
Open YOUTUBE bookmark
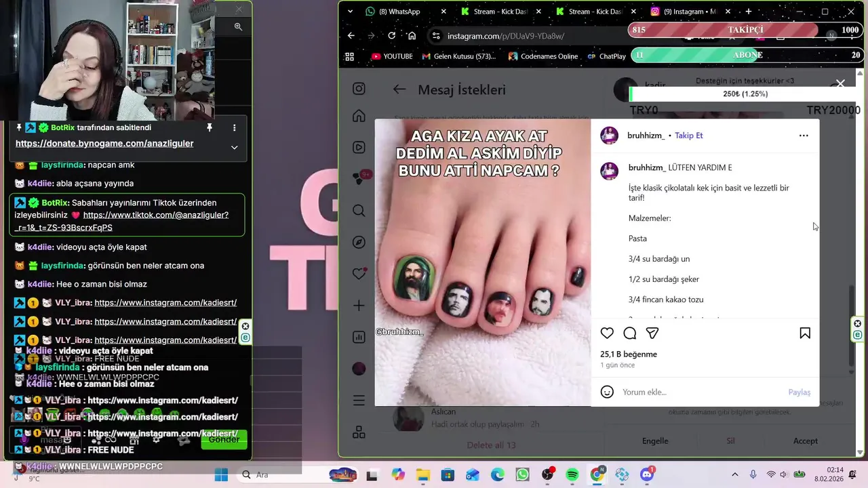[393, 56]
